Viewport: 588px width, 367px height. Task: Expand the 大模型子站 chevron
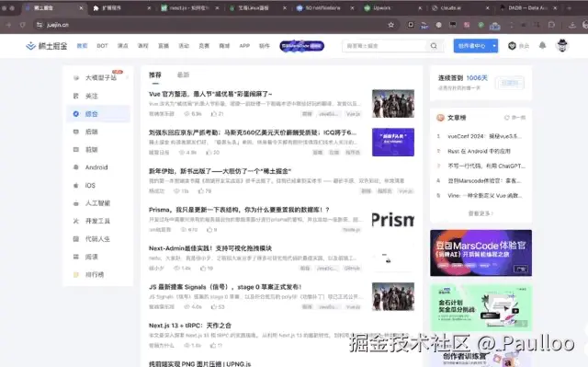click(x=127, y=77)
